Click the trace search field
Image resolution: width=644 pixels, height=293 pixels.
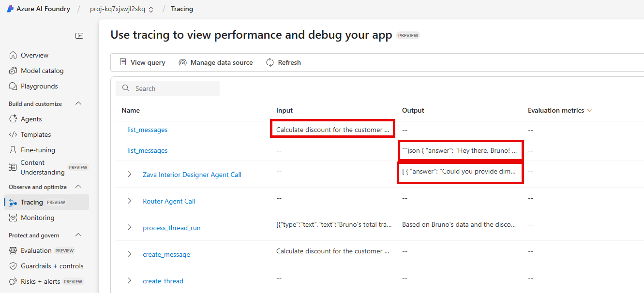(x=167, y=88)
